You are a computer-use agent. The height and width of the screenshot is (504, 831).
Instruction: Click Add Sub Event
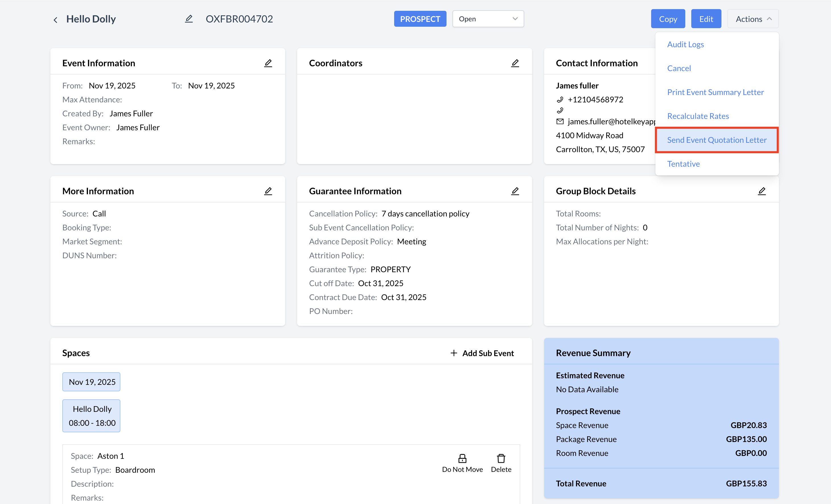coord(482,353)
